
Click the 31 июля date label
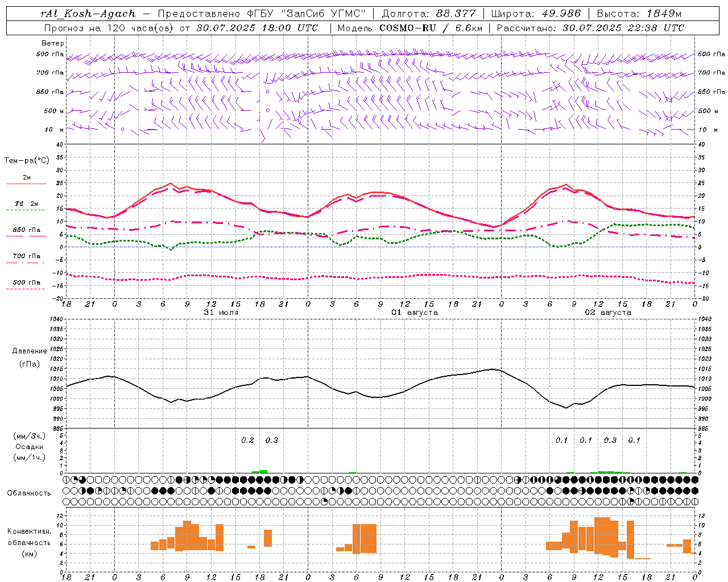(x=221, y=313)
